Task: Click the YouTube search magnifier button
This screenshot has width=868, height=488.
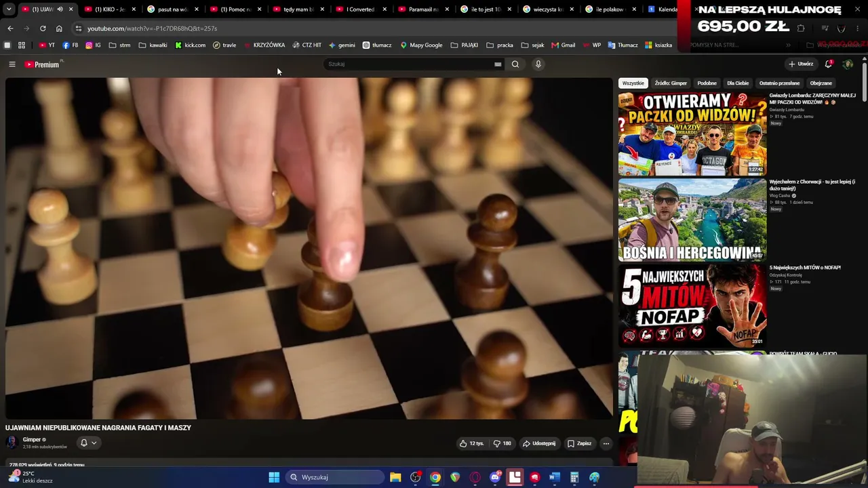Action: click(x=515, y=64)
